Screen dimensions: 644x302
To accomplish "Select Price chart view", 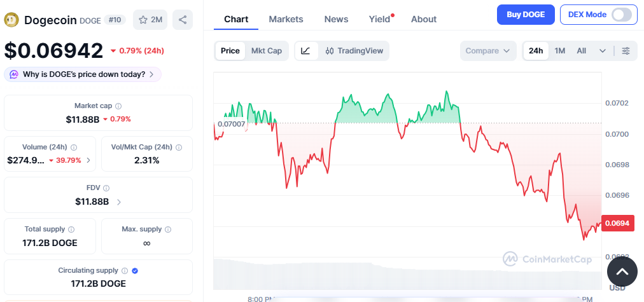I will (230, 51).
